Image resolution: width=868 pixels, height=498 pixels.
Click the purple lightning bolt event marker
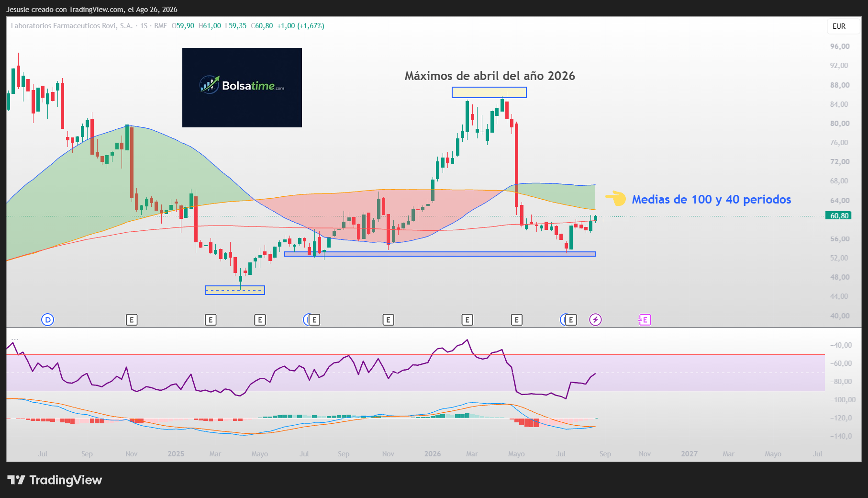595,320
